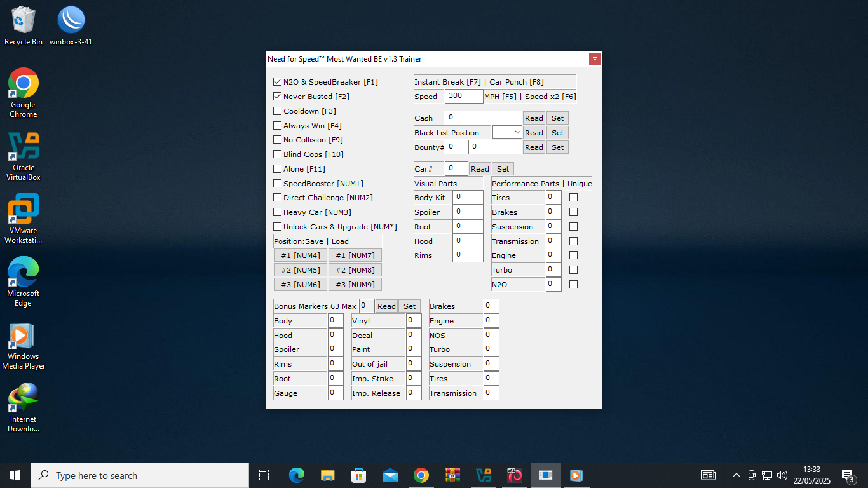Select the Oracle VirtualBox desktop shortcut
Image resolution: width=868 pixels, height=488 pixels.
[24, 156]
